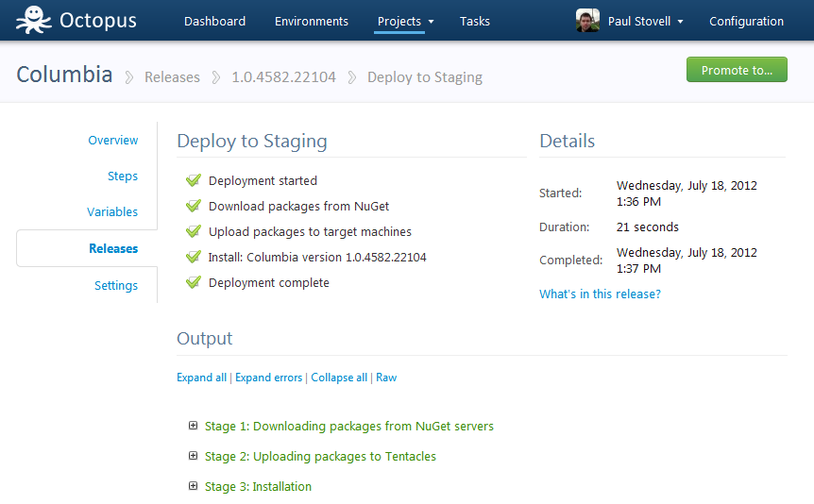Switch to the Overview side tab
Screen dimensions: 814x504
[112, 140]
